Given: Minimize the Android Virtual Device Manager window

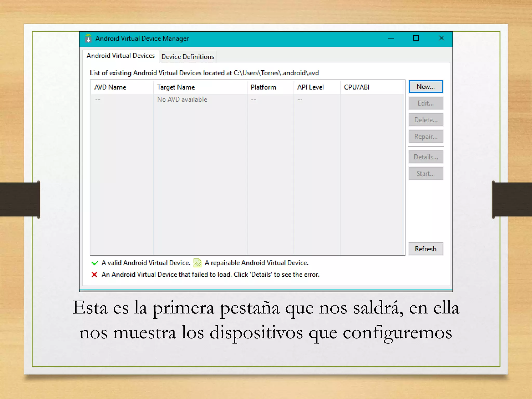Looking at the screenshot, I should point(391,38).
